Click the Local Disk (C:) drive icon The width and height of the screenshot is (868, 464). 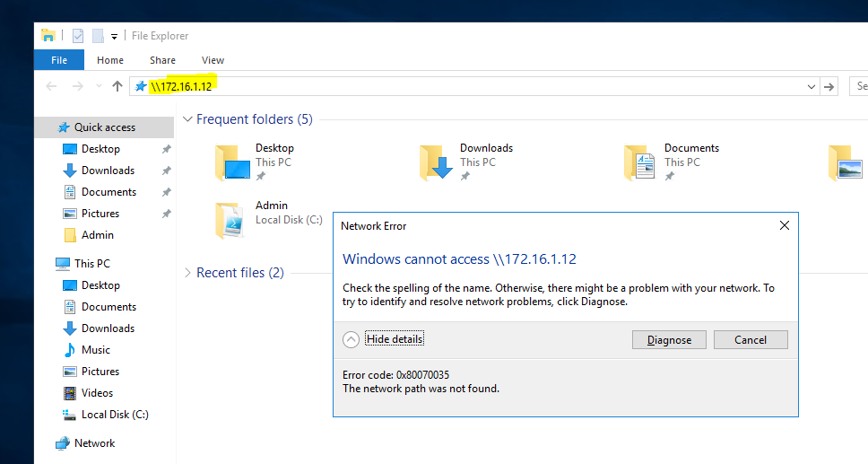point(69,415)
